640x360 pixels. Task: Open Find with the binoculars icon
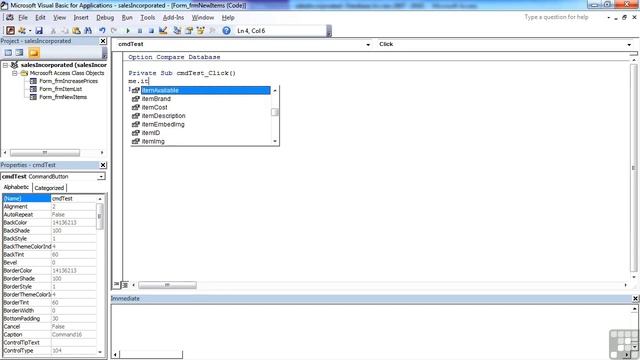point(88,31)
